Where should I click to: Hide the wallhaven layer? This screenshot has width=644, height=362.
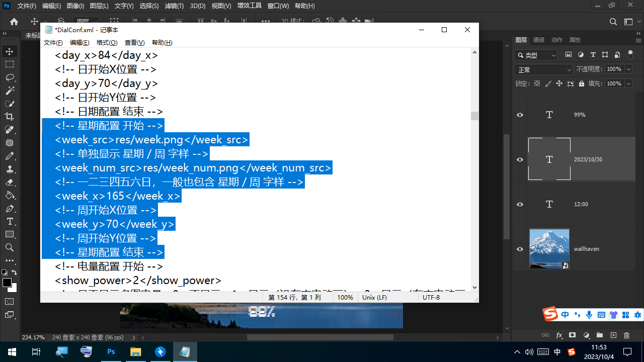pyautogui.click(x=520, y=249)
